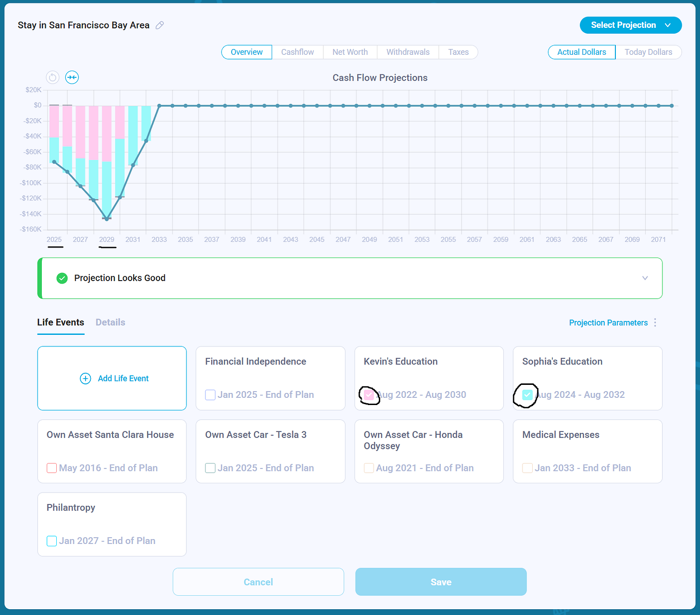Open the Kevin's Education card title
Screen dimensions: 700x615
(x=400, y=362)
